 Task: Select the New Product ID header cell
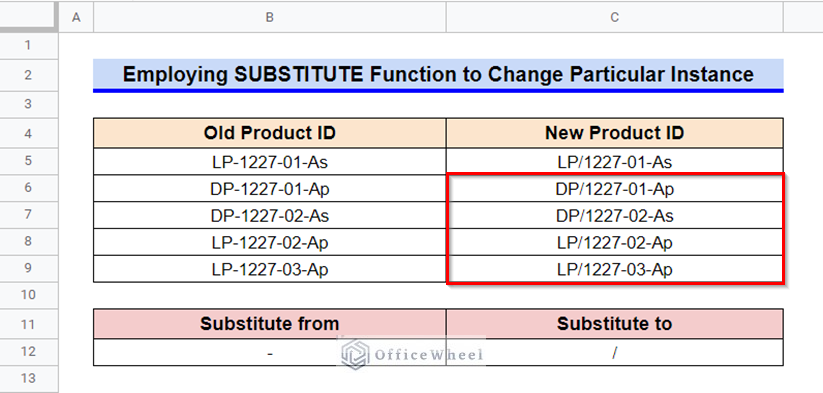click(615, 133)
